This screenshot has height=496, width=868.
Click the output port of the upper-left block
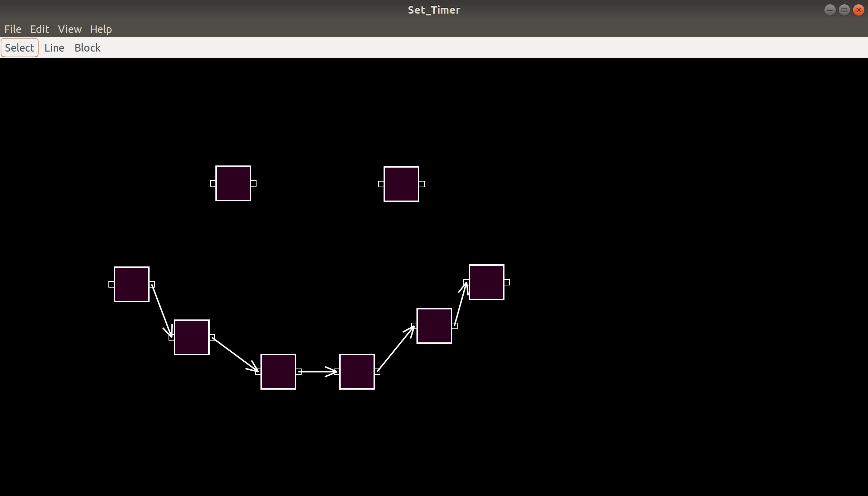coord(254,183)
